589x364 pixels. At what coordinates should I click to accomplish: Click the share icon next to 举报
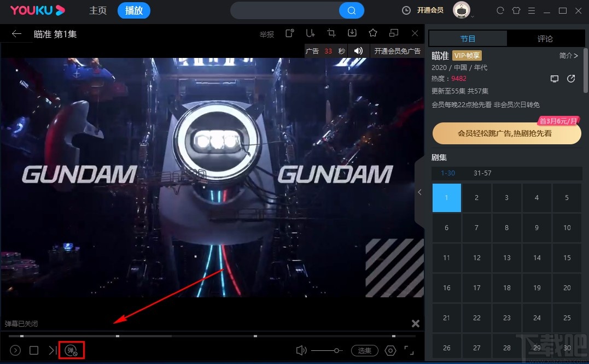(290, 33)
